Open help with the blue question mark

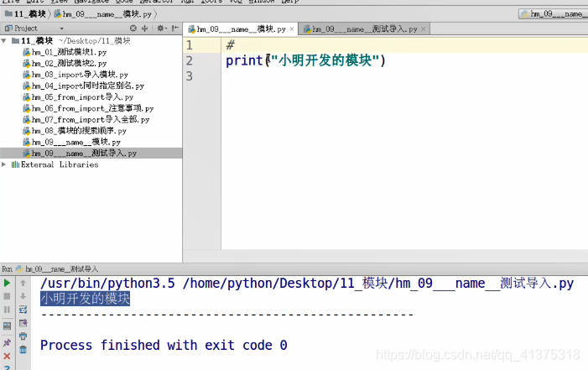7,367
